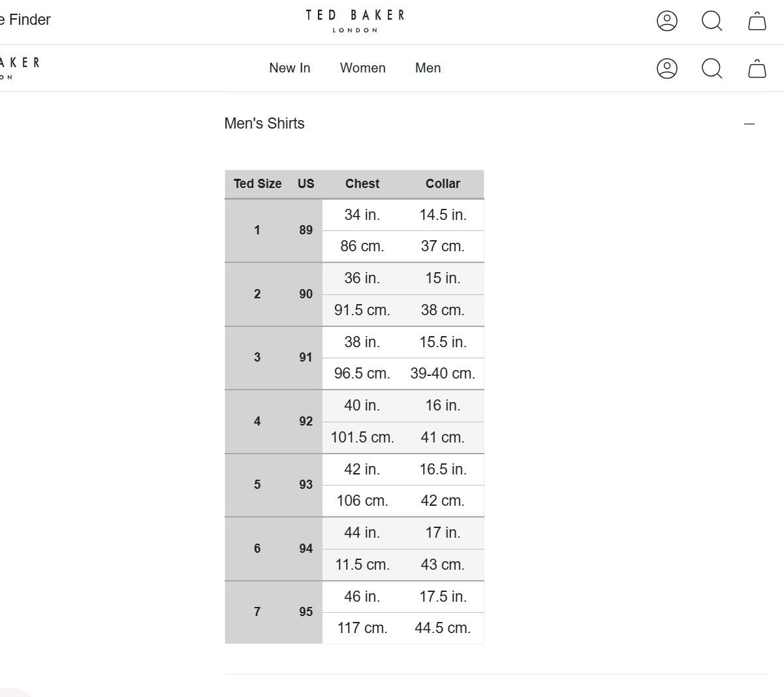Open the New In menu
The image size is (784, 697).
[289, 68]
